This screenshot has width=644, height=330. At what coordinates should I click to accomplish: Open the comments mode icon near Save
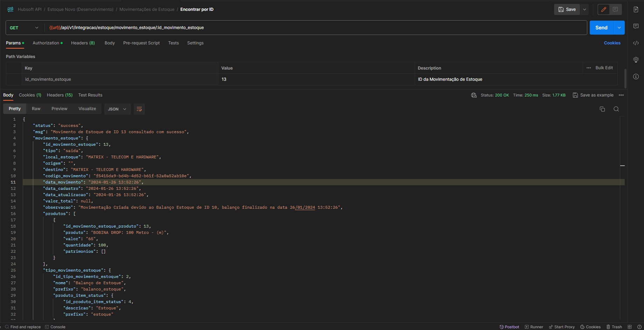[615, 9]
